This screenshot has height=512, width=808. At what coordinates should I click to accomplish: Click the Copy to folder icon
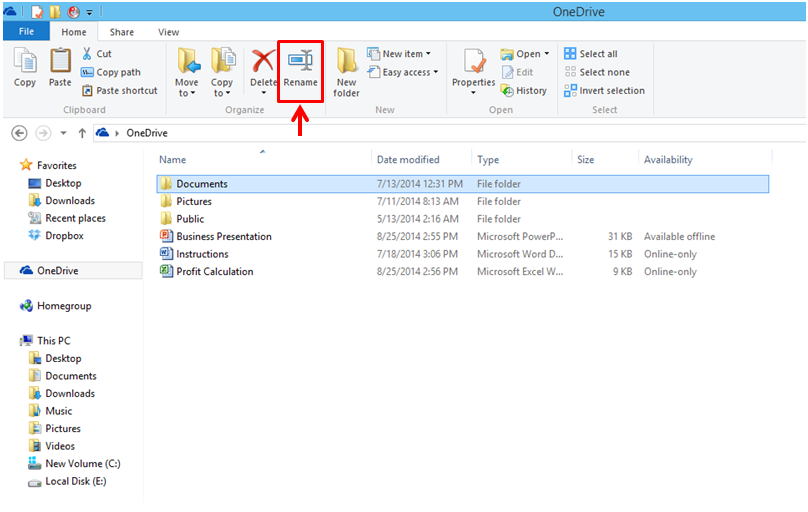click(223, 61)
